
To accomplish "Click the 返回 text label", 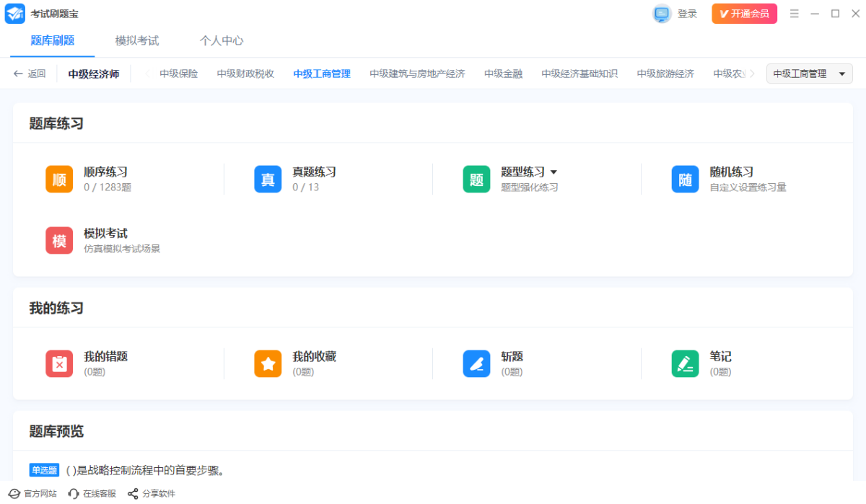I will tap(37, 74).
